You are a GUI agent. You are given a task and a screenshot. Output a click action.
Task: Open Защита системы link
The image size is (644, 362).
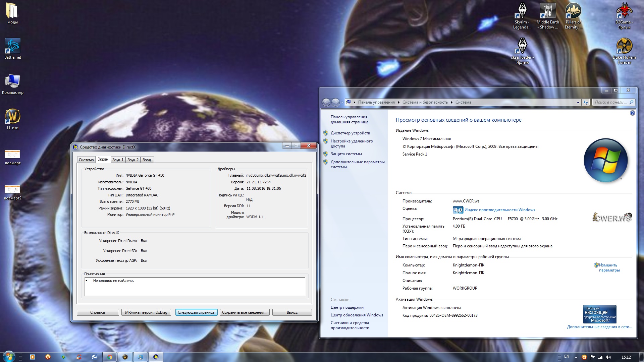tap(346, 154)
